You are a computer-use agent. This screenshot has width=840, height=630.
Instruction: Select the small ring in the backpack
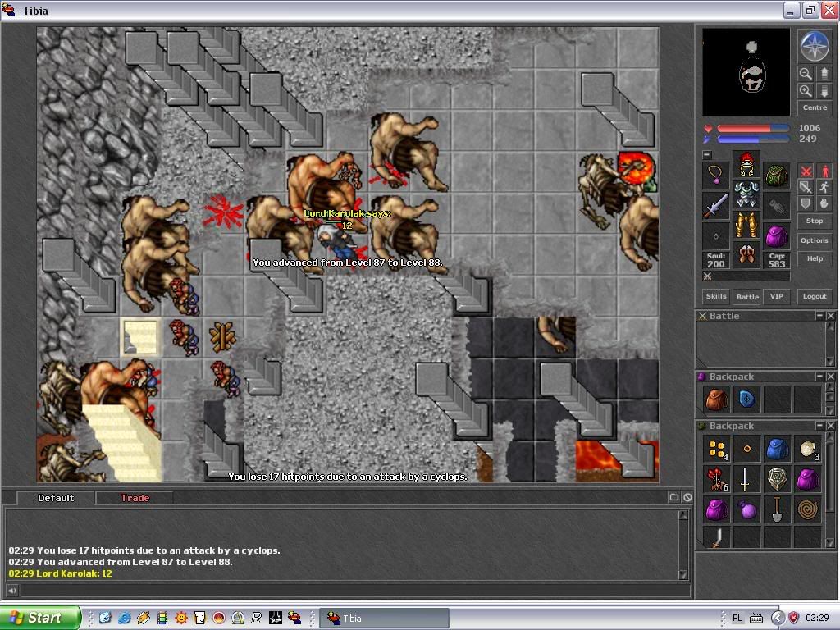pos(746,450)
